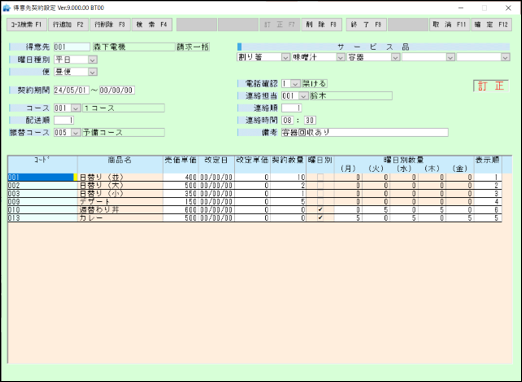The height and width of the screenshot is (382, 522).
Task: Click the 表示順 column header
Action: pyautogui.click(x=487, y=160)
